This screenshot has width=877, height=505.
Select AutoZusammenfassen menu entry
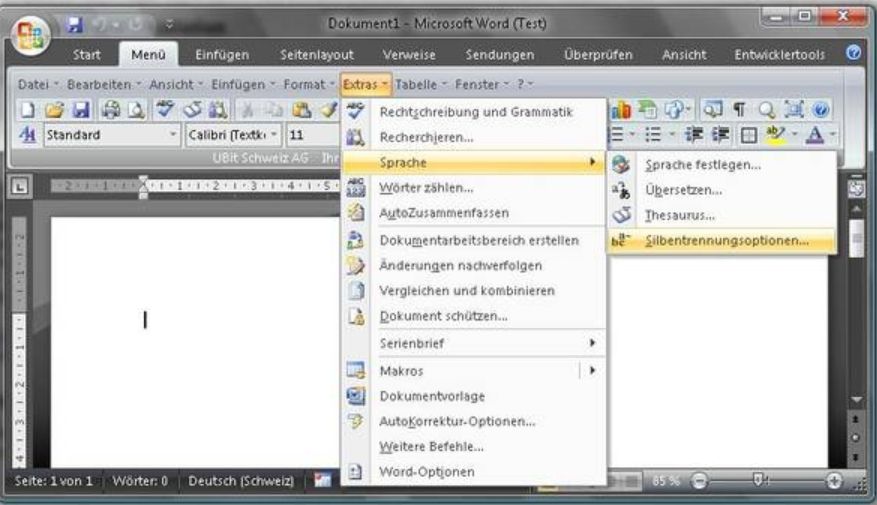[474, 213]
